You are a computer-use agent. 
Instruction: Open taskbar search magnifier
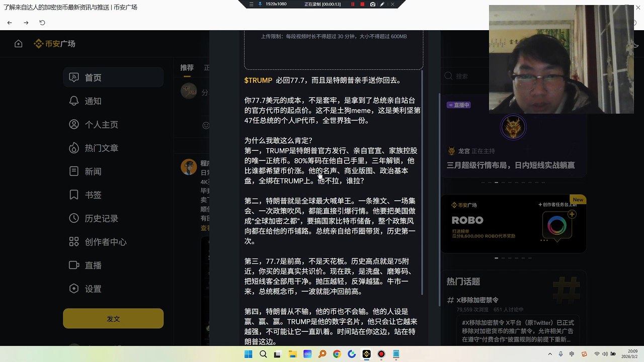pyautogui.click(x=263, y=354)
